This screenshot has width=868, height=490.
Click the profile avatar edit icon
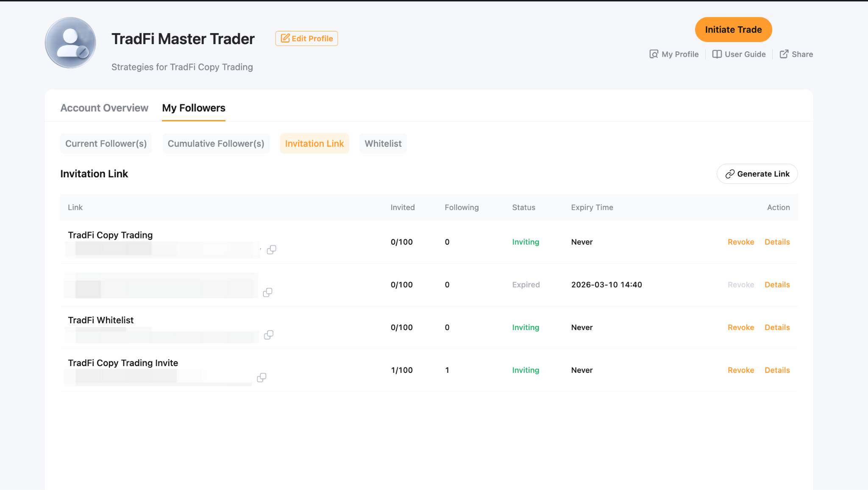click(83, 52)
